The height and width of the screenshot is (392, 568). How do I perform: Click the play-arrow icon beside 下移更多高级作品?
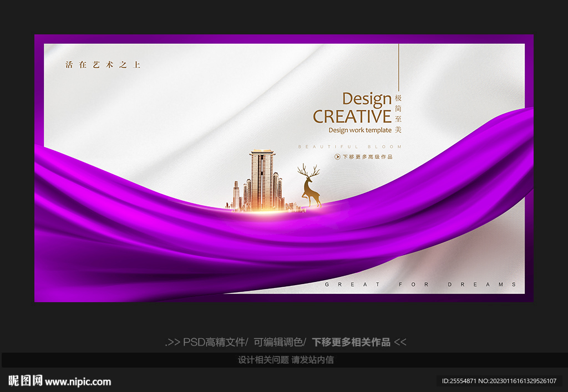337,157
